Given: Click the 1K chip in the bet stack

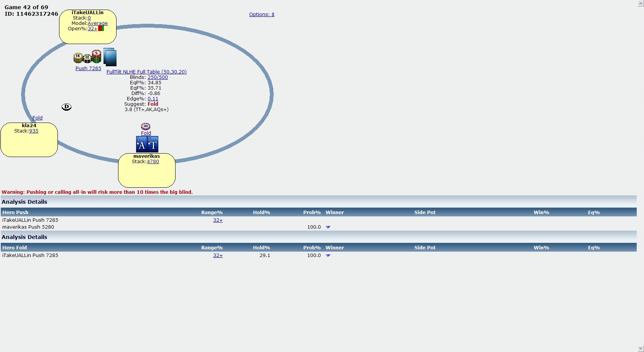Looking at the screenshot, I should [78, 57].
